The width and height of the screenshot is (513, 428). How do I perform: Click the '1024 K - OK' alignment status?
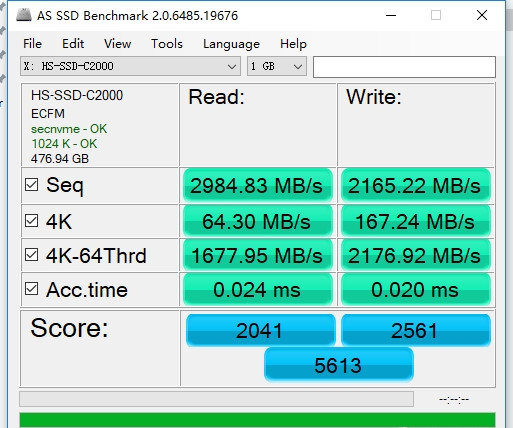point(64,144)
